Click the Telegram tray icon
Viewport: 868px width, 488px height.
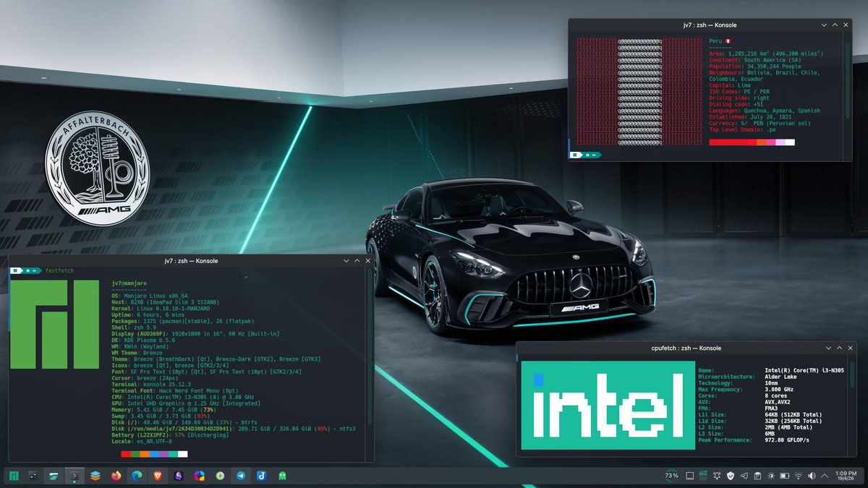[x=743, y=476]
